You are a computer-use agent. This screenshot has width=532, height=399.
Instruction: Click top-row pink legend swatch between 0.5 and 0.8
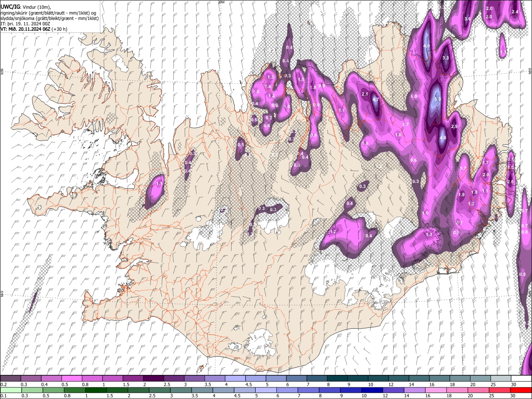point(71,378)
